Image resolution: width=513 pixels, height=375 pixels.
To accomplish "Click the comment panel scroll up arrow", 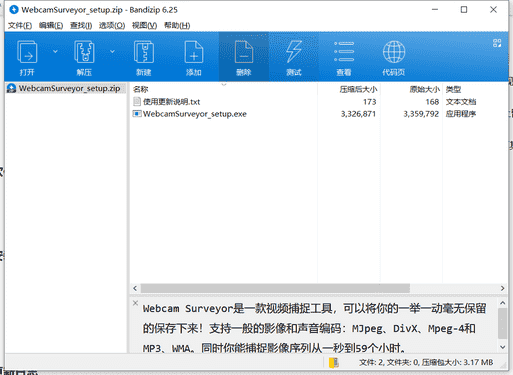I will (503, 303).
